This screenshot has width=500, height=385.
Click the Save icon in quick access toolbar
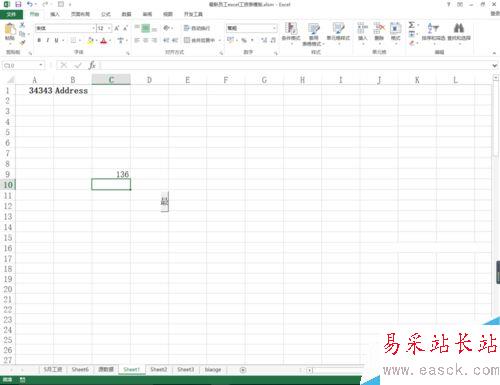[18, 4]
